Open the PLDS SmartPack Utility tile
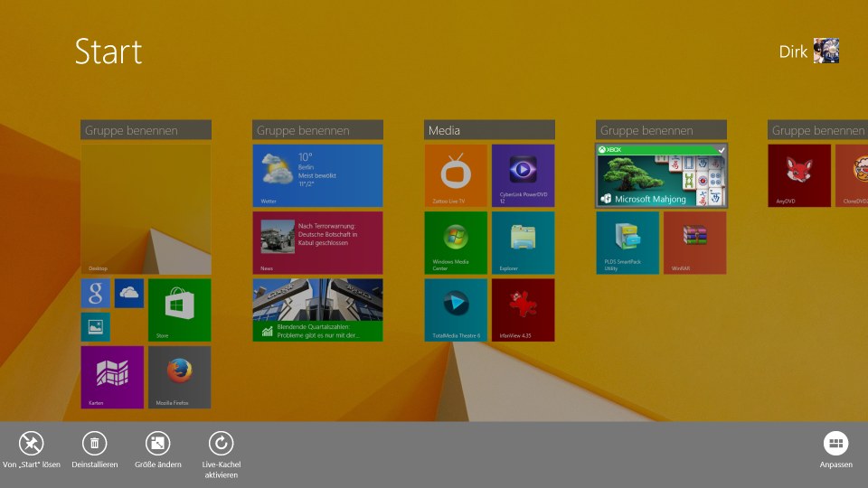This screenshot has height=488, width=868. (x=627, y=243)
